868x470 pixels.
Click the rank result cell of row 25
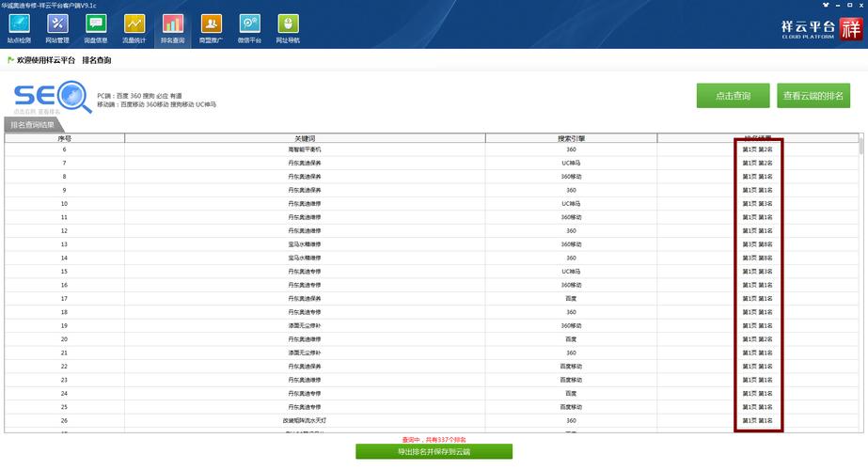click(758, 407)
